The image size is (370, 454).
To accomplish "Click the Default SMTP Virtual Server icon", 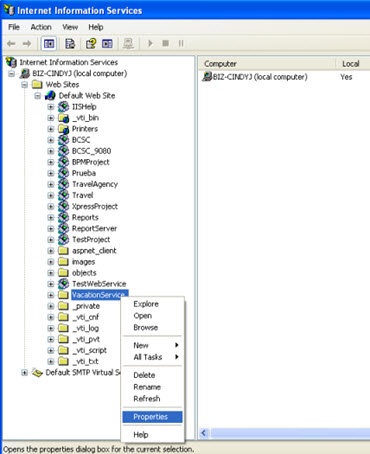I will [37, 372].
